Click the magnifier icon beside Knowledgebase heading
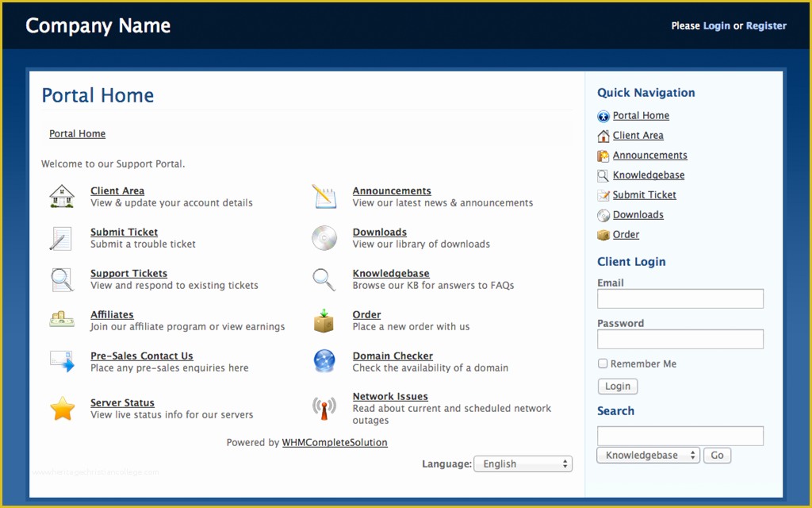Screen dimensions: 812x508 [324, 279]
